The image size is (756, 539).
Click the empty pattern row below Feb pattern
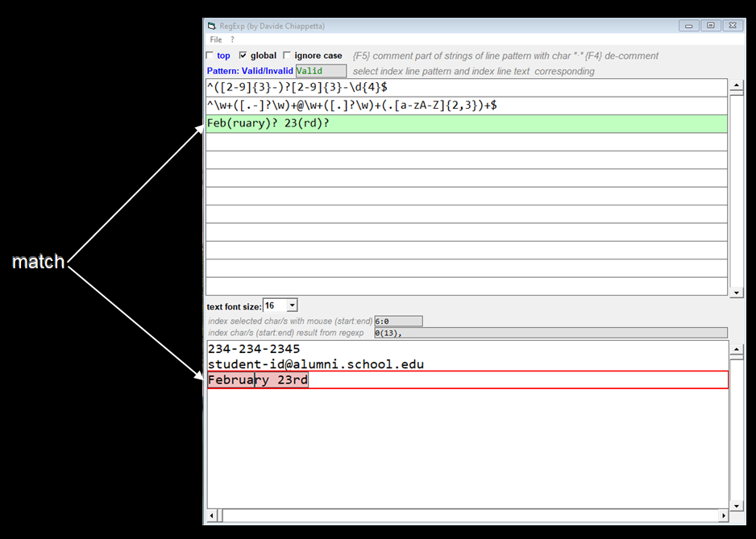coord(466,142)
